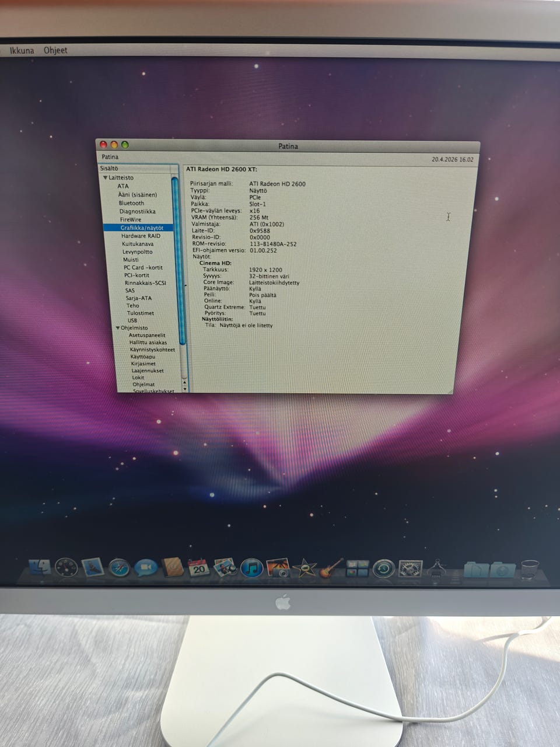Select Lokit in the sidebar
The image size is (560, 747).
pyautogui.click(x=138, y=378)
